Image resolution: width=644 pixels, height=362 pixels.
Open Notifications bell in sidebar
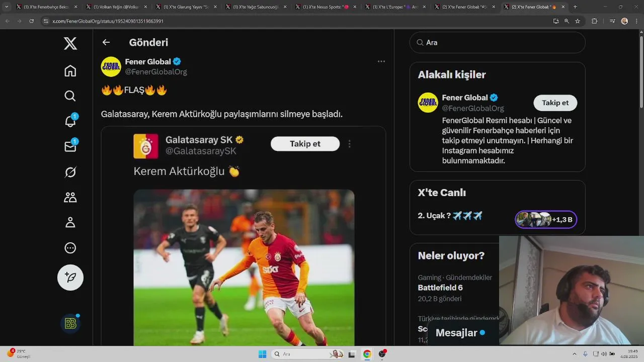(x=70, y=121)
